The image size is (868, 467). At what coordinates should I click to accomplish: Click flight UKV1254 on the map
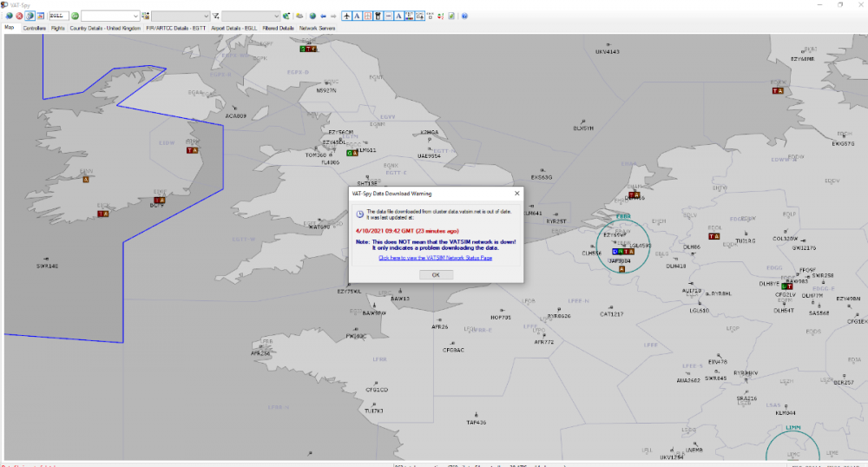(x=672, y=457)
